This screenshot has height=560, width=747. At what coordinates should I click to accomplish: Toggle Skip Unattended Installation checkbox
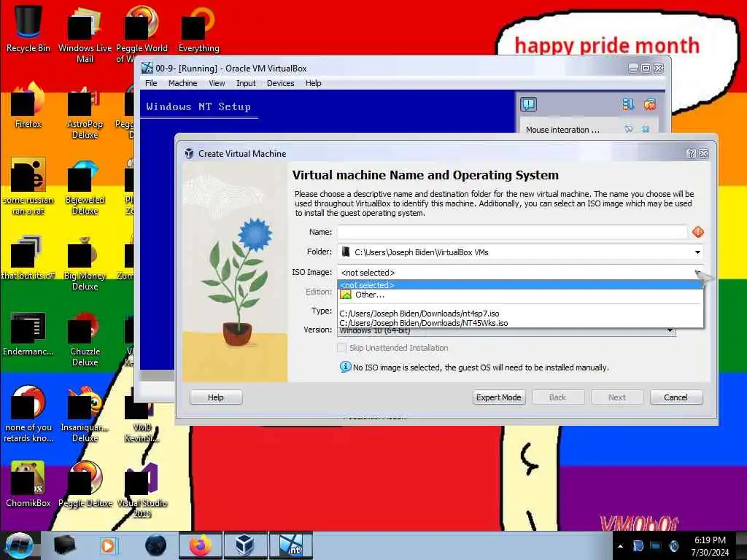pos(341,348)
